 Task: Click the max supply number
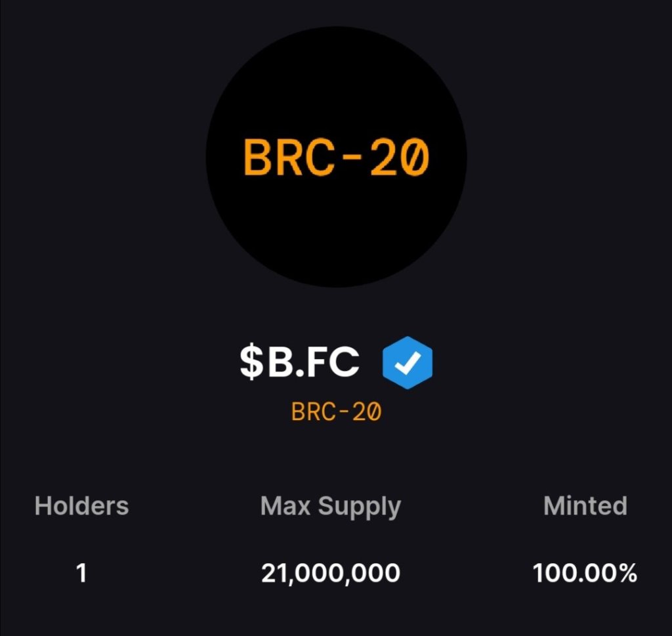(330, 574)
